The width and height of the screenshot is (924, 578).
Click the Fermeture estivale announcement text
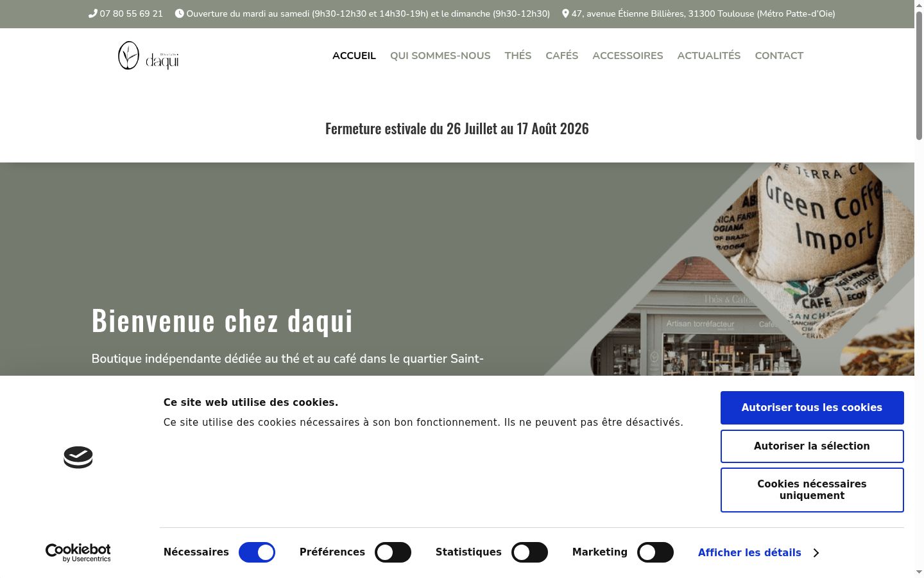pos(457,128)
